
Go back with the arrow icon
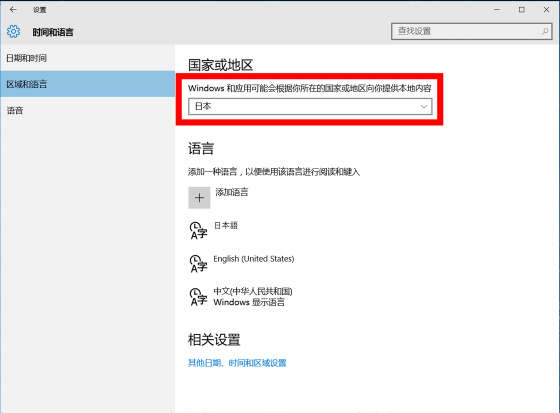[x=13, y=10]
